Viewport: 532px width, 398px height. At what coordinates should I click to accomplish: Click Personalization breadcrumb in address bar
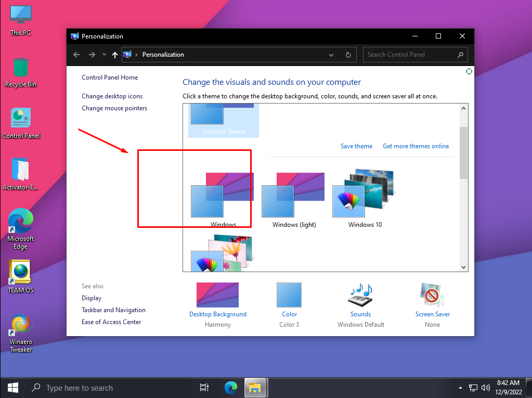point(163,55)
